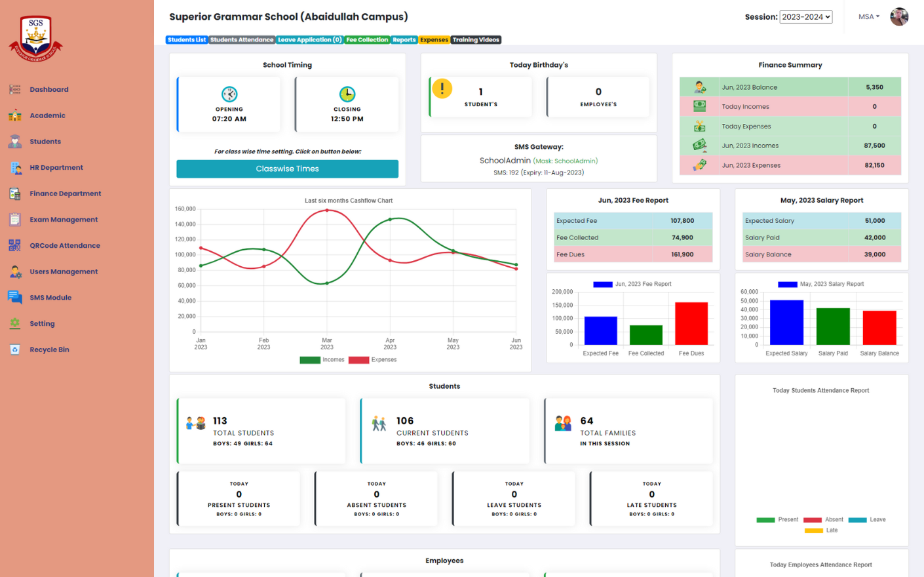Click the Jun 2023 Expenses icon
The image size is (924, 577).
700,165
